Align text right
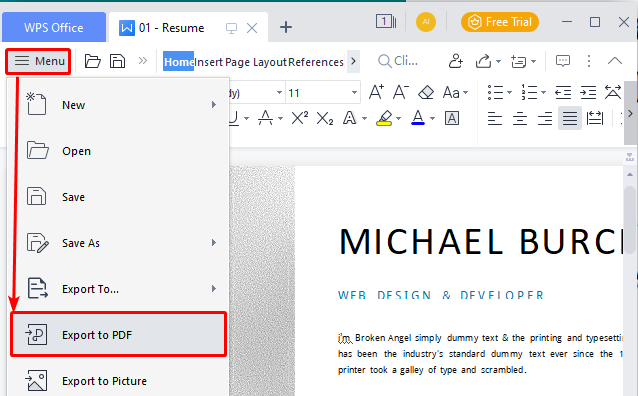 [544, 118]
